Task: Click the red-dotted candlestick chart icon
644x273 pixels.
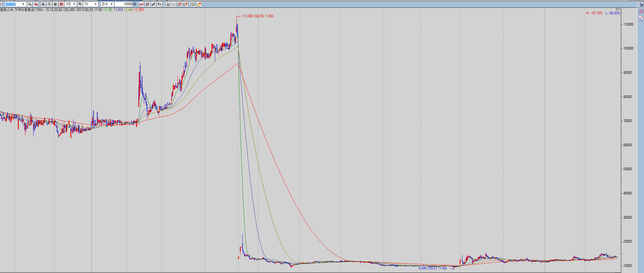Action: (147, 4)
